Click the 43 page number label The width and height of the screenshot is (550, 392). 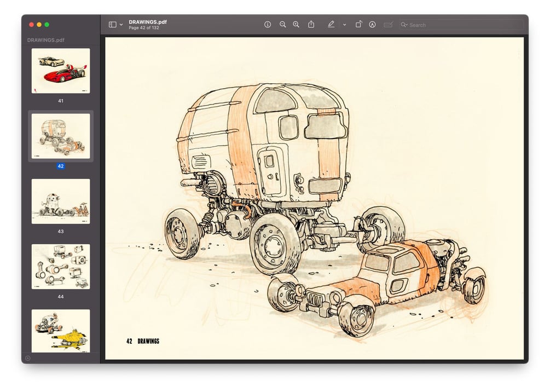[61, 231]
